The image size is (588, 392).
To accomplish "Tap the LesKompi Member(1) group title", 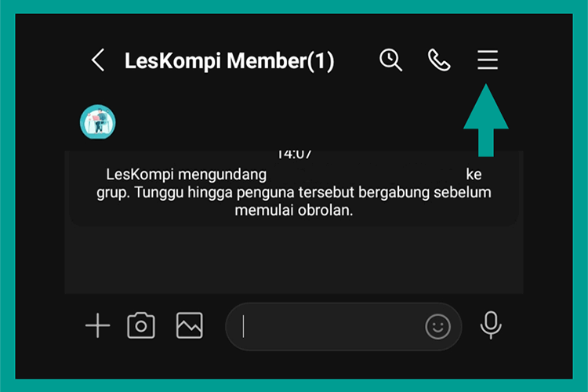I will pos(229,61).
